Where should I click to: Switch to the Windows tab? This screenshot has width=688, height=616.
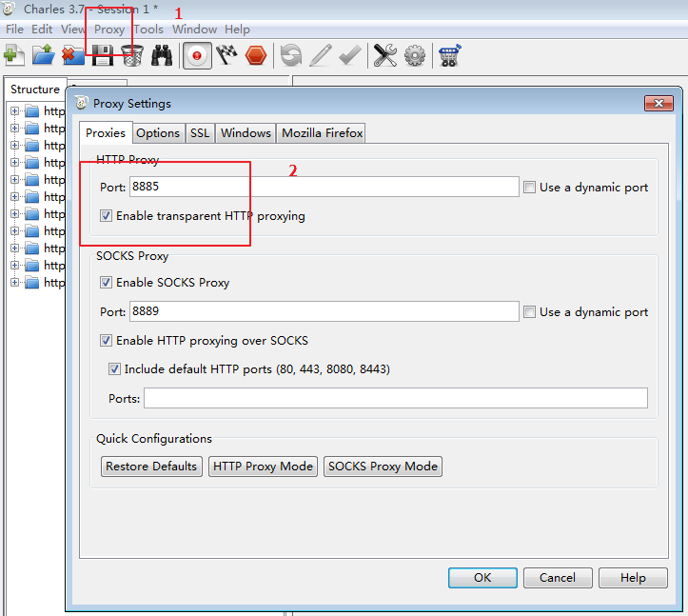pyautogui.click(x=246, y=133)
